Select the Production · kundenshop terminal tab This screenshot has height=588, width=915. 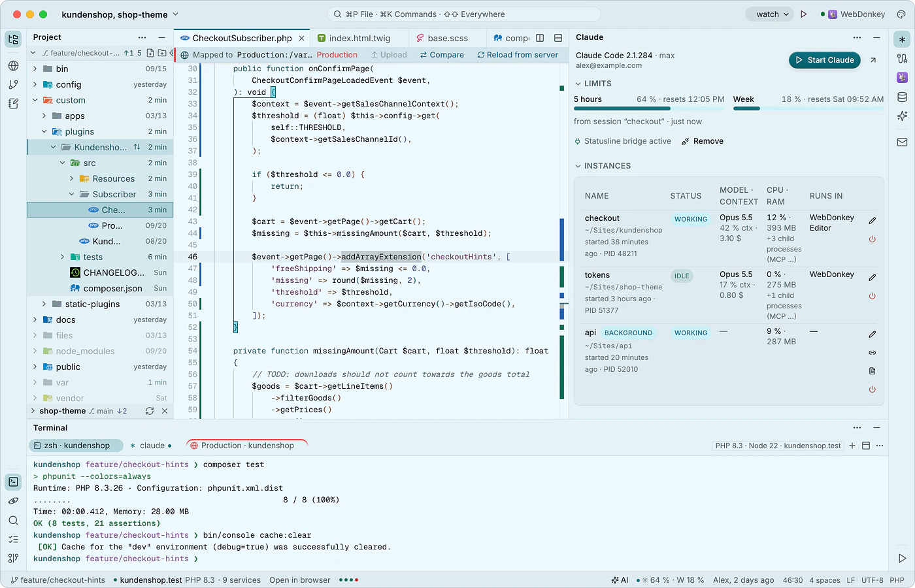point(247,446)
